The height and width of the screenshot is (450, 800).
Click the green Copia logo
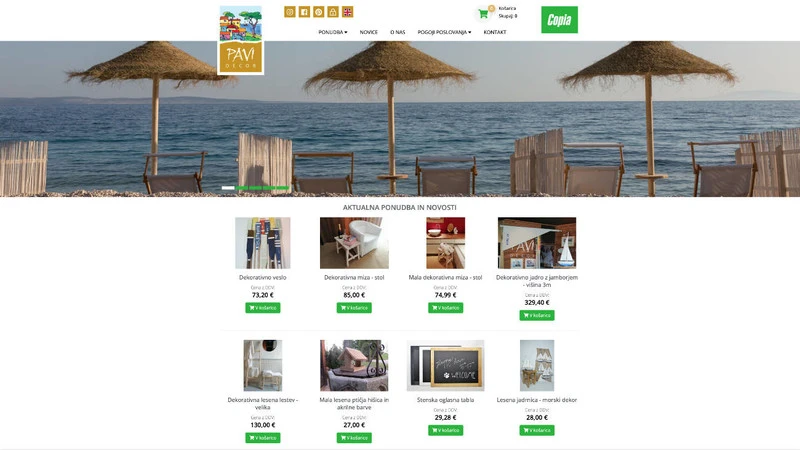point(559,20)
